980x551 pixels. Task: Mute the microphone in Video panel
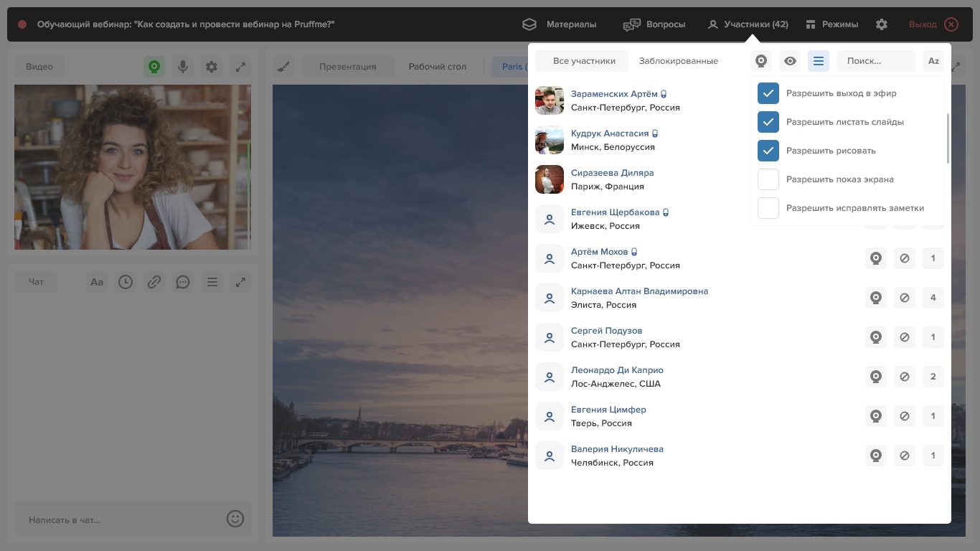[183, 67]
